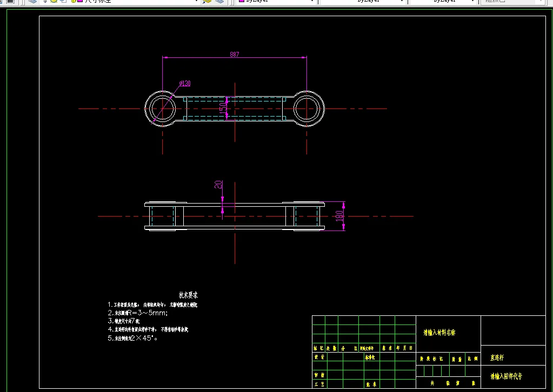Select note line 4 of technical requirements

148,330
